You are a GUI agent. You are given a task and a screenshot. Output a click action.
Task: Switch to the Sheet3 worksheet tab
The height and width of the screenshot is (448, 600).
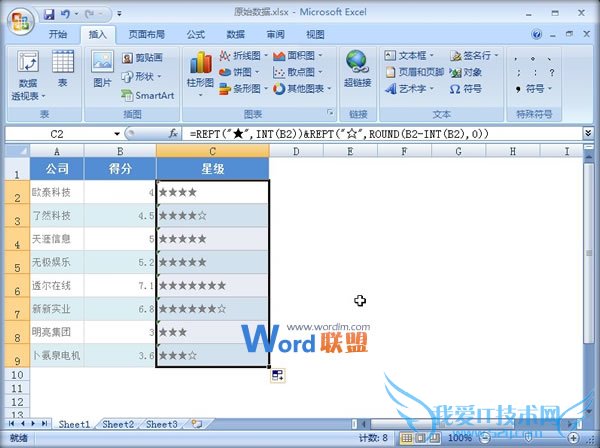(x=162, y=424)
